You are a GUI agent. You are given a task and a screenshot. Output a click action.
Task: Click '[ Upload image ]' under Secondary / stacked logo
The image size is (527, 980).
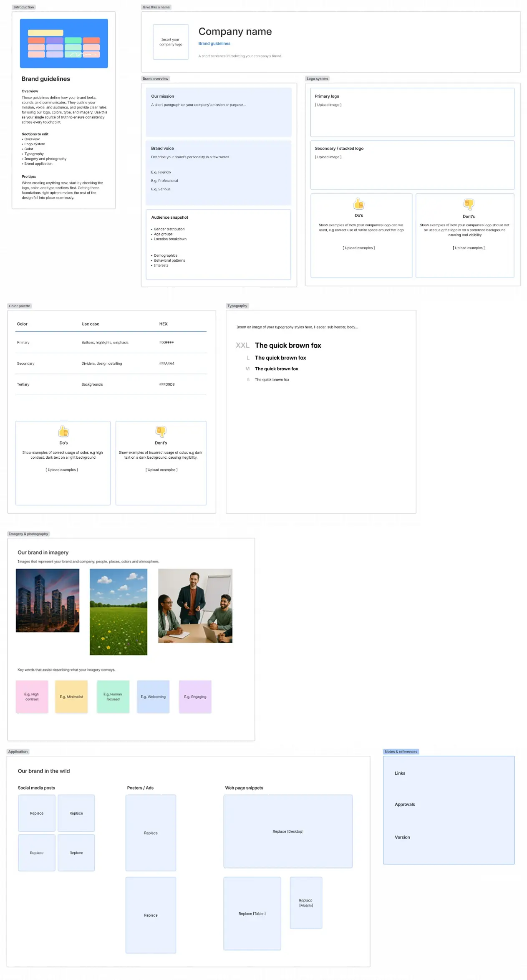tap(328, 157)
